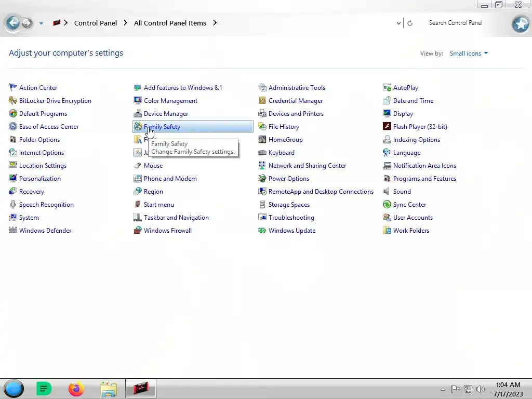This screenshot has height=399, width=532.
Task: Click the Administrative Tools gear icon
Action: [262, 87]
